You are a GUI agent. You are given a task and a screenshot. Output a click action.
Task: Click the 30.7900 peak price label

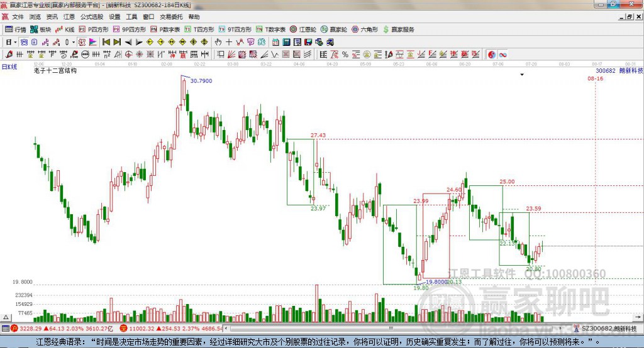(x=201, y=81)
